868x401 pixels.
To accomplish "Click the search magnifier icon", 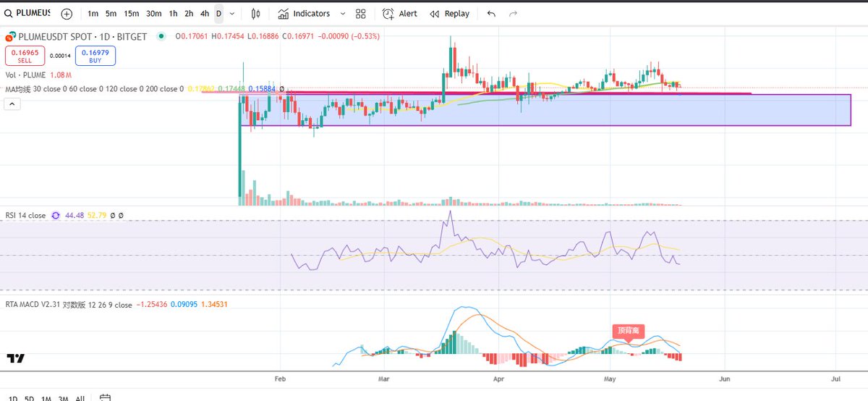I will point(9,13).
